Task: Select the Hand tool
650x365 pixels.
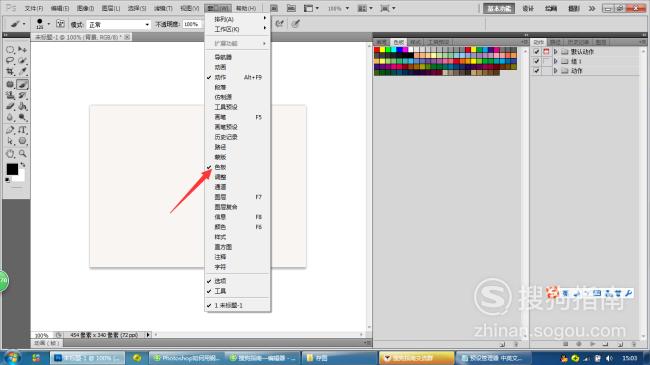Action: coord(10,154)
